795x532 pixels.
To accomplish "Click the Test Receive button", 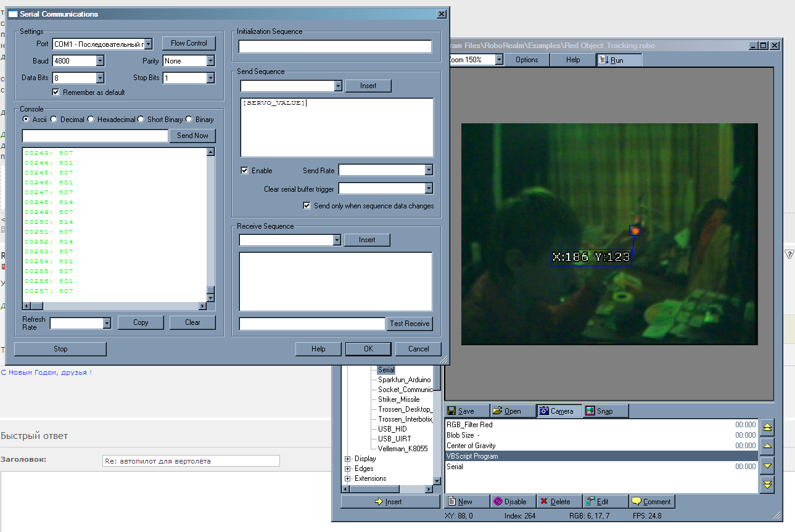I will (x=410, y=324).
